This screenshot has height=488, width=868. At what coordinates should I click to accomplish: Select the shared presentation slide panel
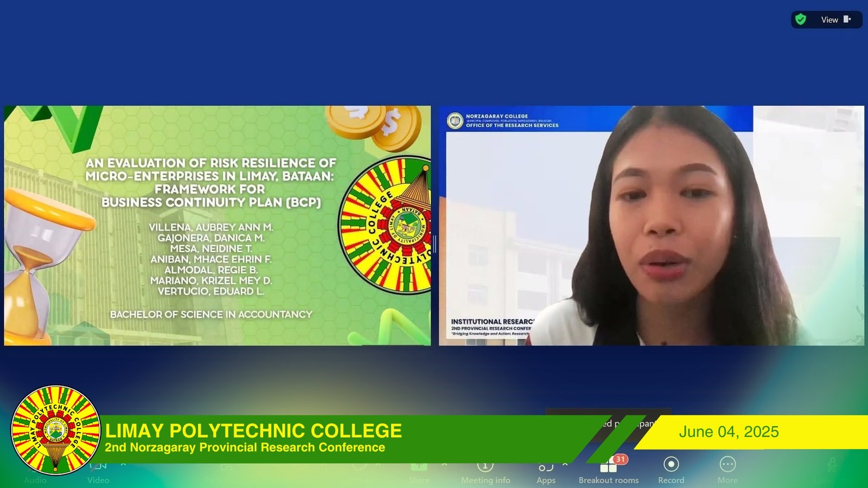click(217, 226)
